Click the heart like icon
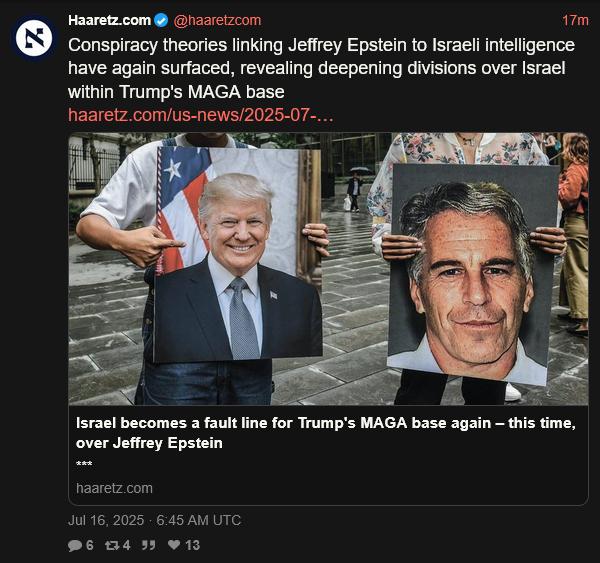This screenshot has width=600, height=563. [174, 545]
